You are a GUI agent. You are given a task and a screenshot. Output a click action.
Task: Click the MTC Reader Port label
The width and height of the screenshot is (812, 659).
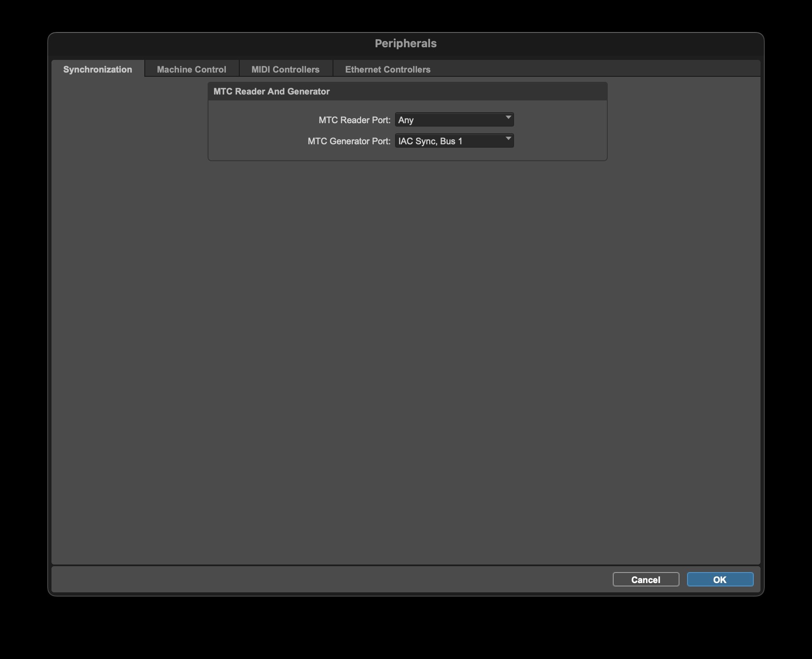355,120
